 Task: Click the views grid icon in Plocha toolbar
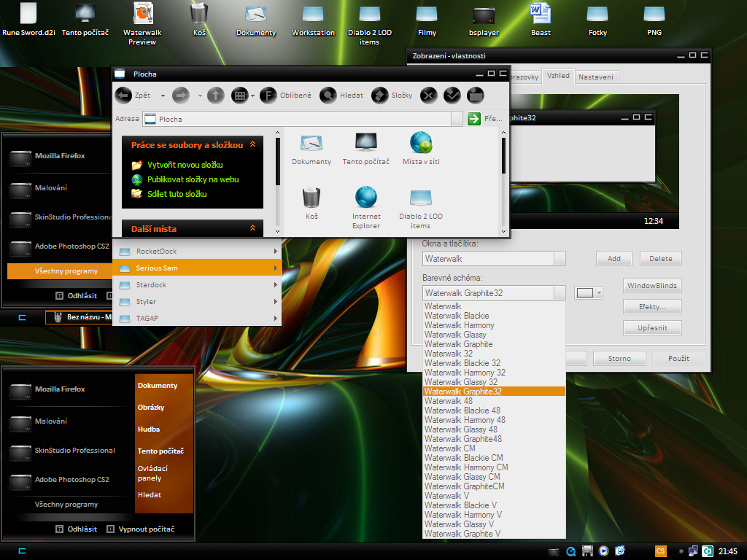(239, 96)
